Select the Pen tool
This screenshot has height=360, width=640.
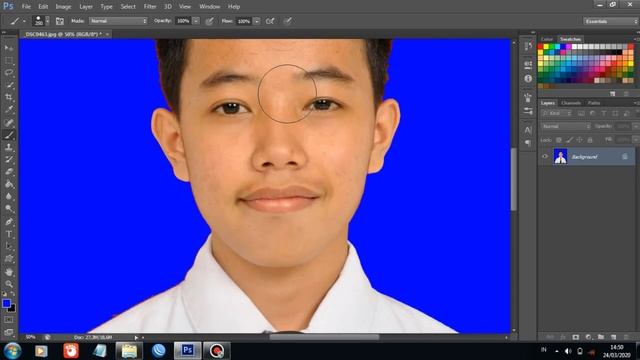pyautogui.click(x=9, y=222)
